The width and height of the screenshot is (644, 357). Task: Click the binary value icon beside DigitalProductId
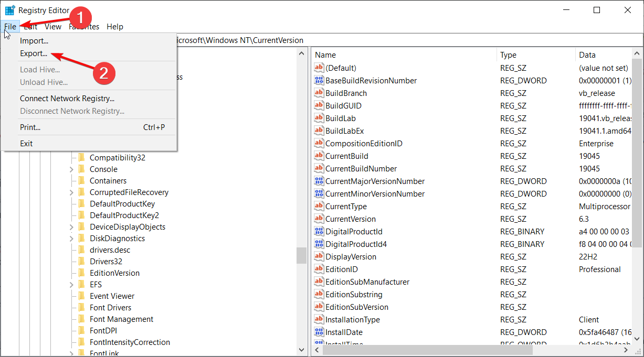[319, 231]
